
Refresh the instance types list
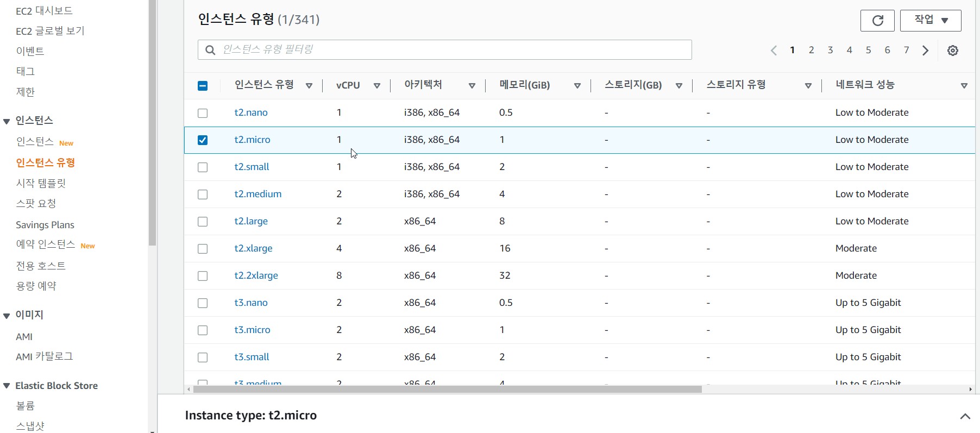877,21
